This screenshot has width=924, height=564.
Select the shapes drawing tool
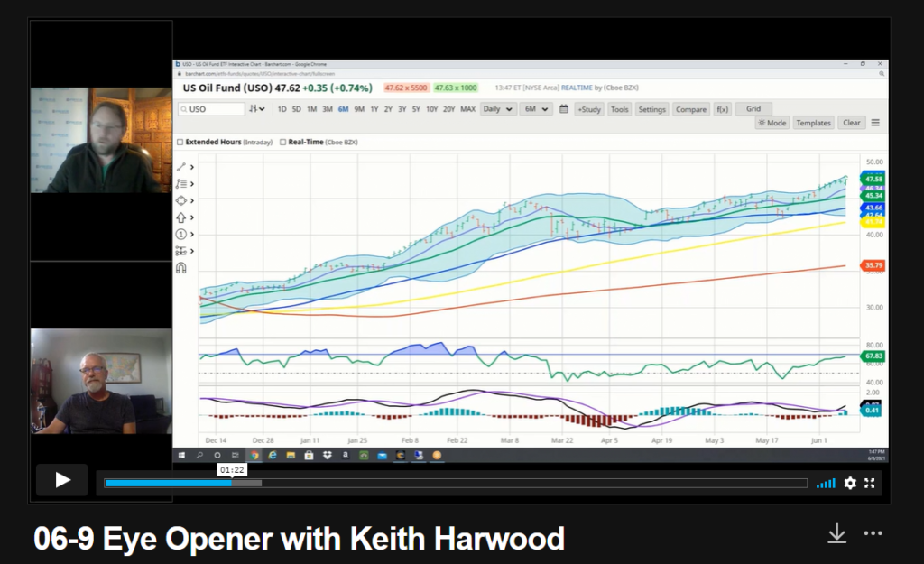tap(180, 200)
